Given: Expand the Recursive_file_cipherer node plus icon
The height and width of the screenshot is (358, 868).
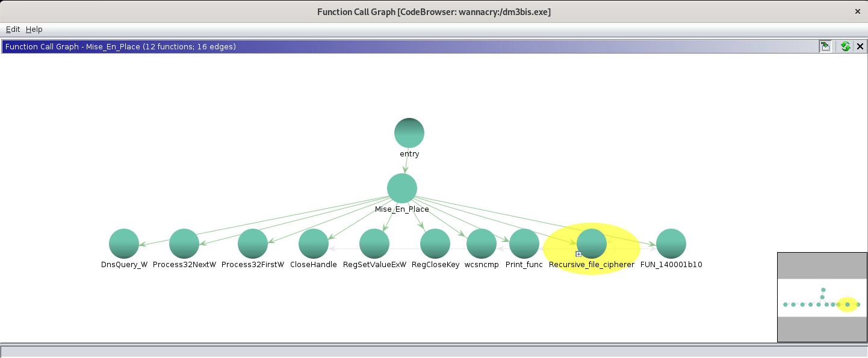Looking at the screenshot, I should (x=578, y=254).
